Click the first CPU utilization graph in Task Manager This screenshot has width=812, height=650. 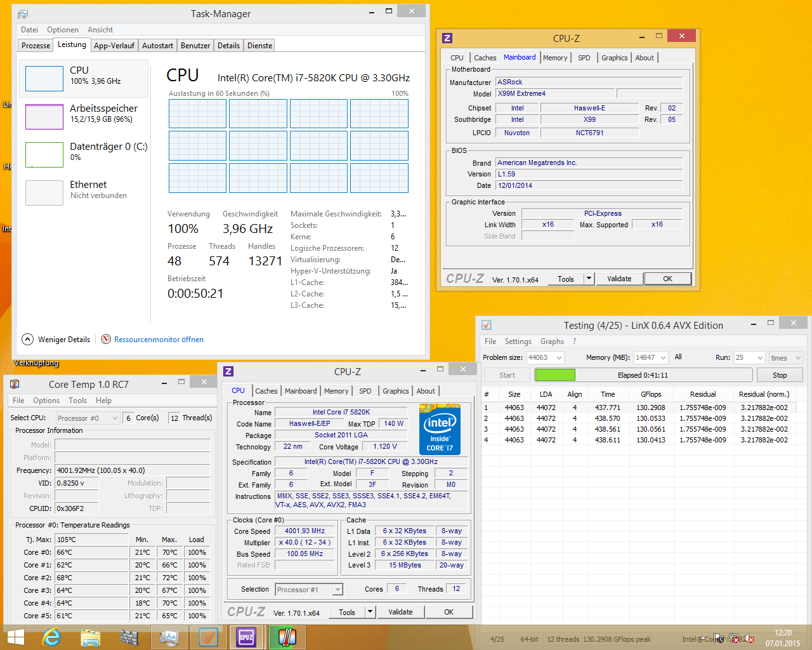point(197,114)
